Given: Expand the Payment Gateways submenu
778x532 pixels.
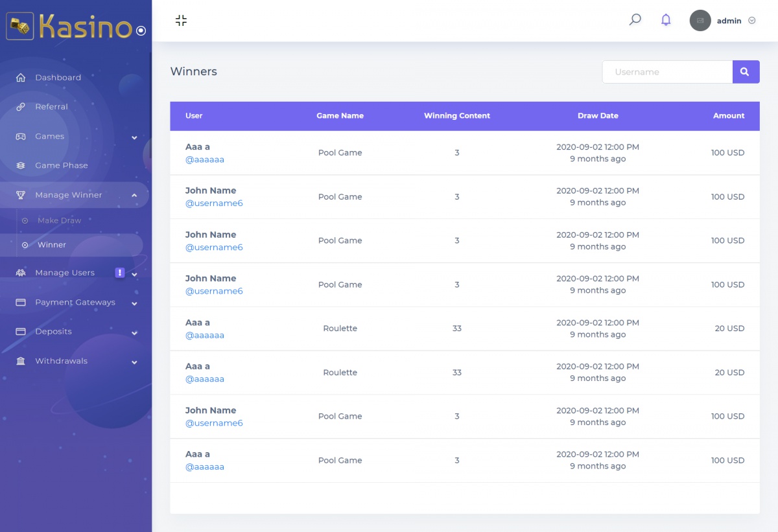Looking at the screenshot, I should [x=134, y=303].
